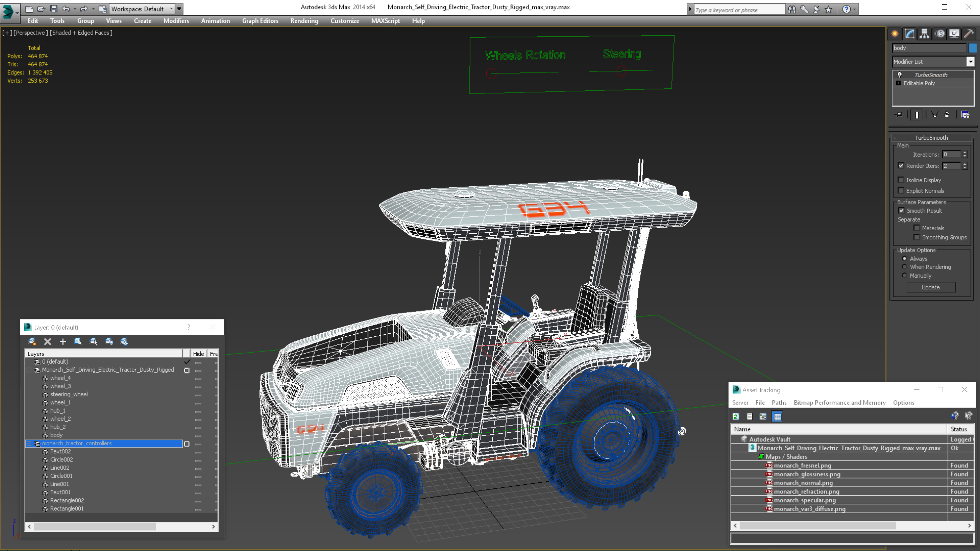Click the body object color swatch

[x=973, y=48]
